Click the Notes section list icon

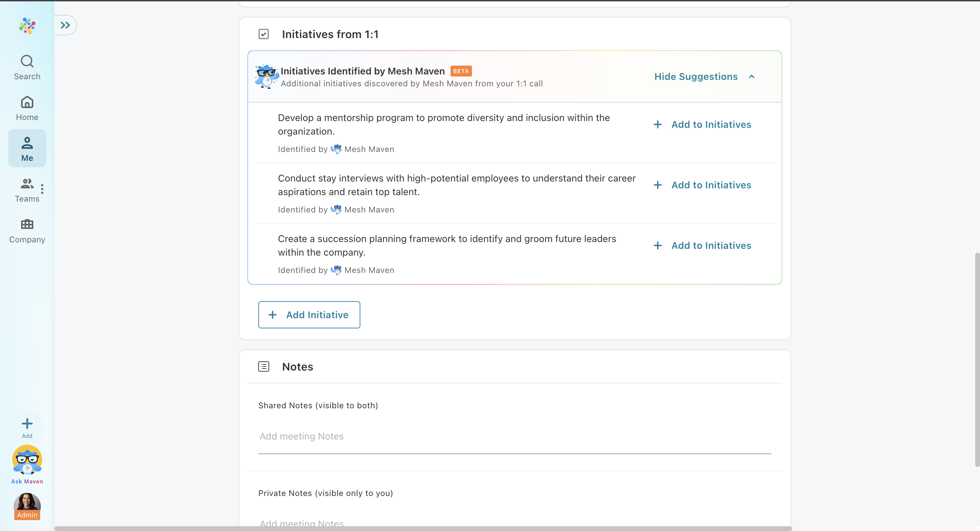point(264,366)
